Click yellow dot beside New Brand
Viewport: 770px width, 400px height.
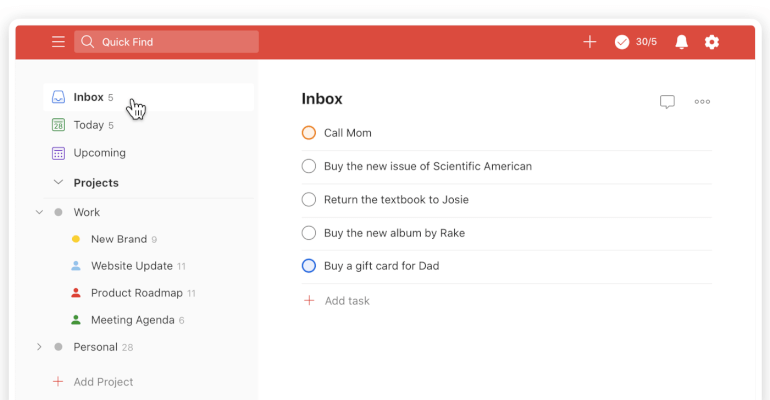[x=76, y=239]
